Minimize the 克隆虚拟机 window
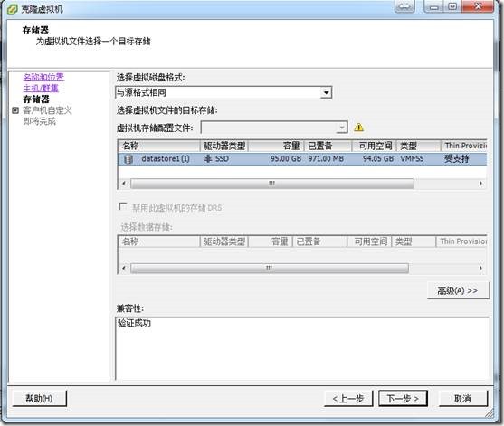This screenshot has width=504, height=426. click(x=434, y=6)
